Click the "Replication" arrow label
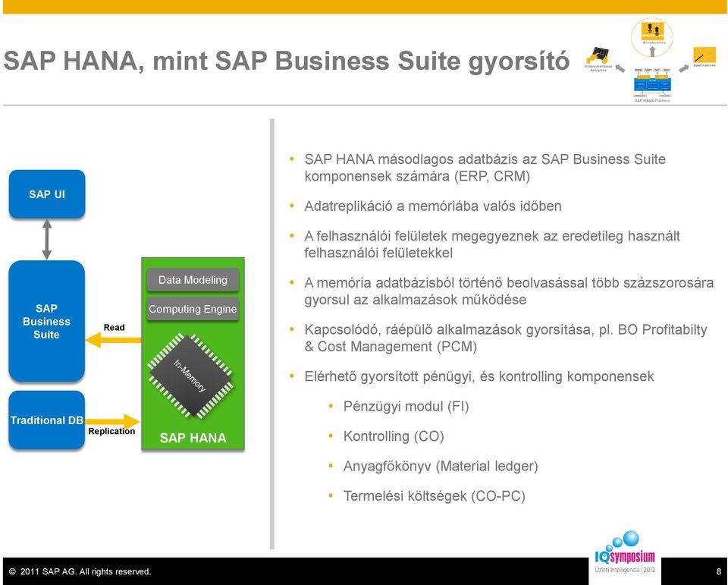This screenshot has height=585, width=728. [112, 431]
